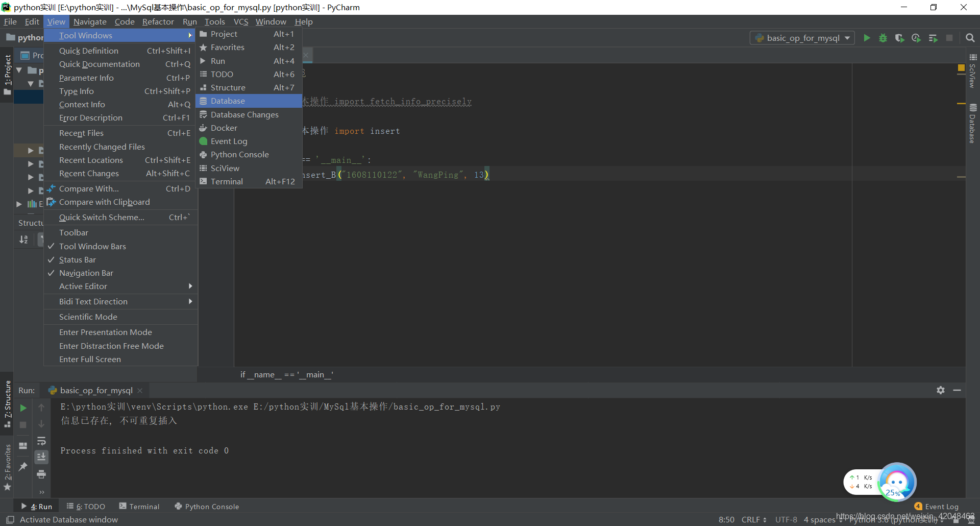Start debugging with the green bug icon

[x=883, y=38]
